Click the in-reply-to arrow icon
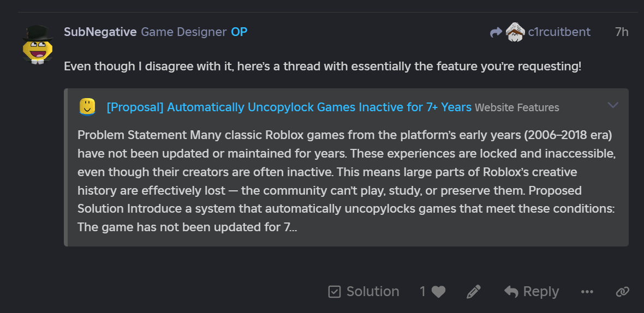Image resolution: width=644 pixels, height=313 pixels. click(x=496, y=33)
